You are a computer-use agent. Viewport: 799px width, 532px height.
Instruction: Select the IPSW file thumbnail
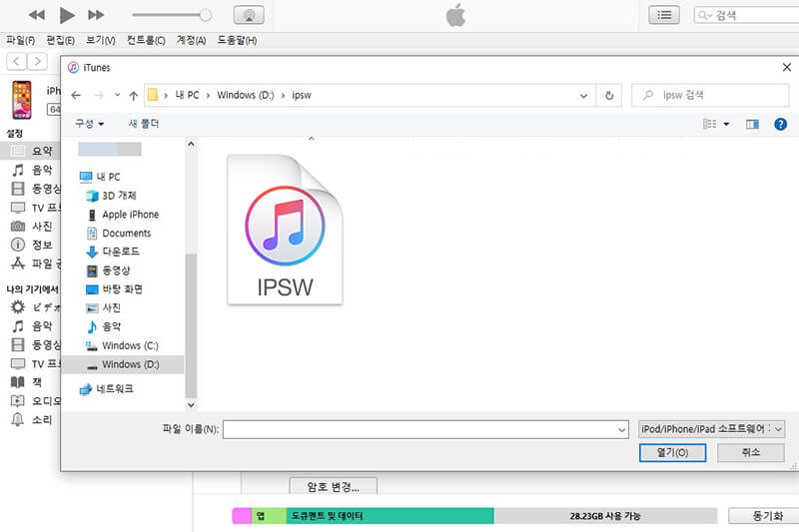pyautogui.click(x=285, y=230)
